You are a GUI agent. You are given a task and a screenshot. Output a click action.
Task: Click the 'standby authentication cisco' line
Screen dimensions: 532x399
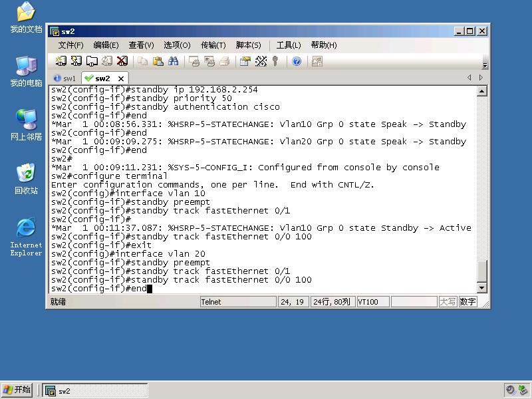click(x=165, y=107)
